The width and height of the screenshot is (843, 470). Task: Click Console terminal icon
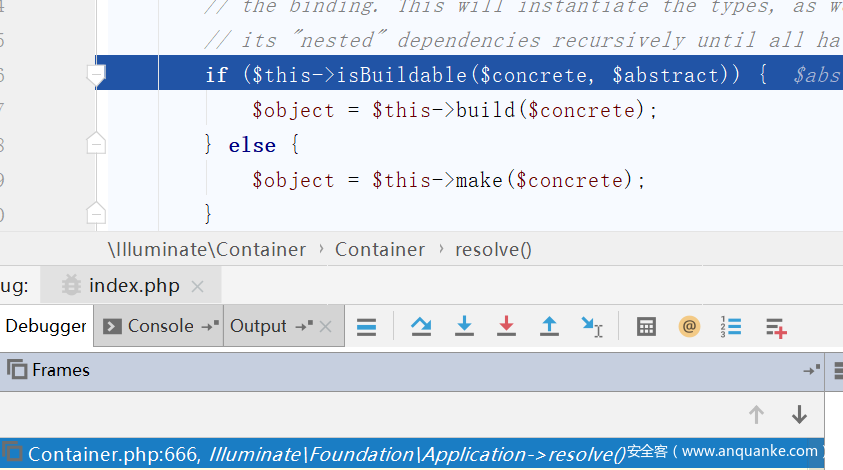tap(112, 326)
